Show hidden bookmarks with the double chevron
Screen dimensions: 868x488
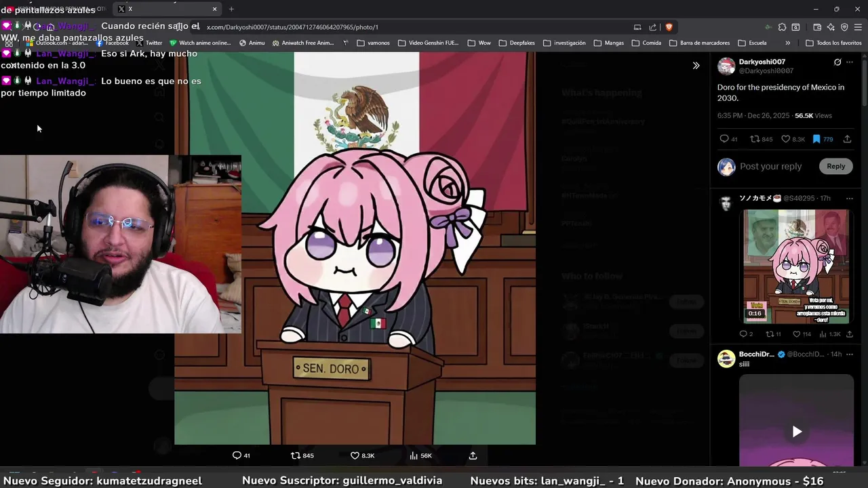click(787, 43)
